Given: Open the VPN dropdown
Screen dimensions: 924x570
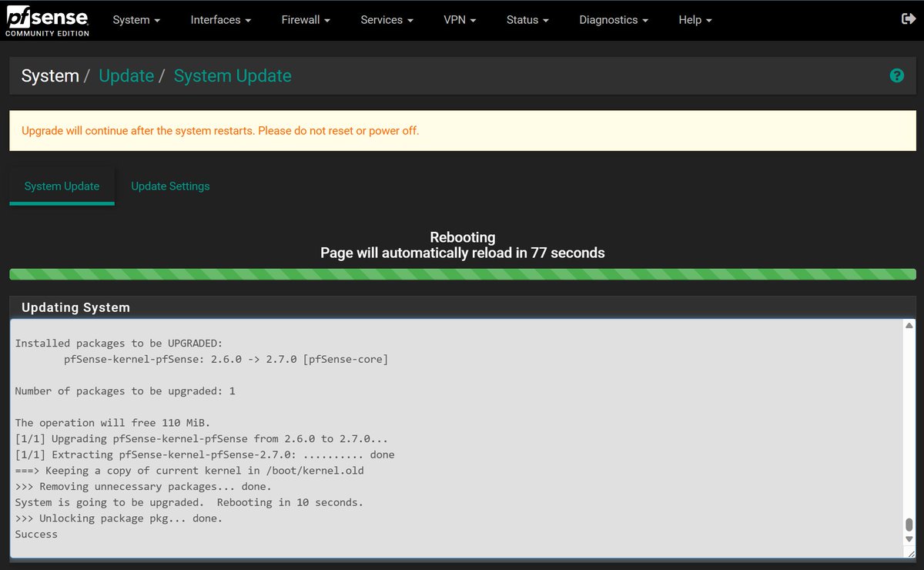Looking at the screenshot, I should [x=460, y=20].
